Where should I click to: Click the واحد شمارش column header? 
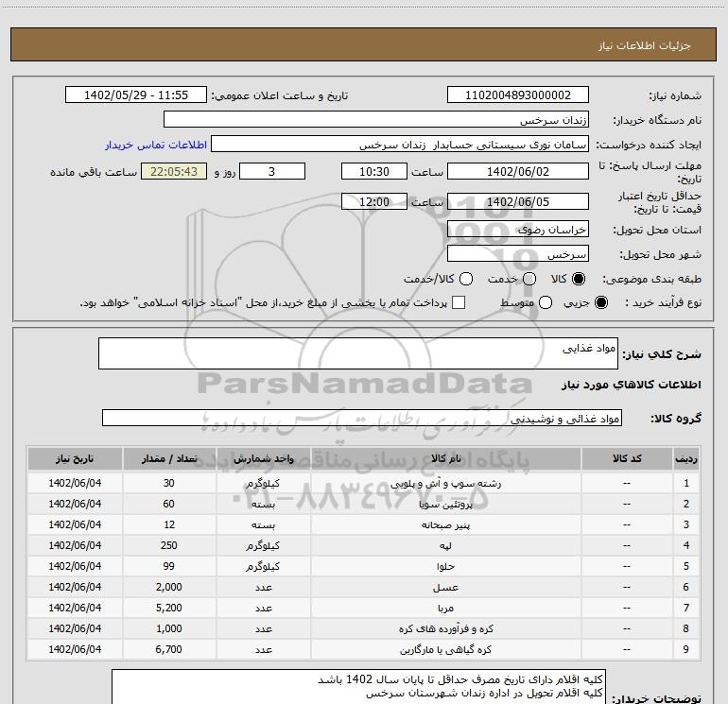coord(263,458)
